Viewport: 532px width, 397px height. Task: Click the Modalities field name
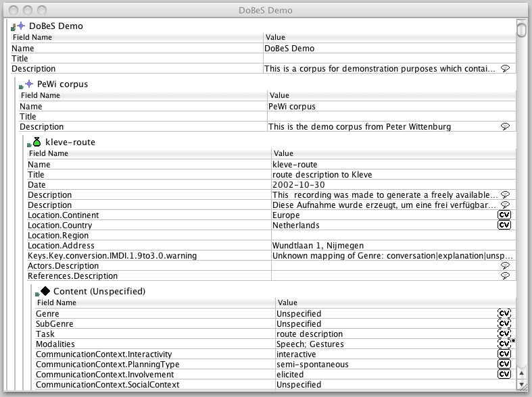pos(55,344)
